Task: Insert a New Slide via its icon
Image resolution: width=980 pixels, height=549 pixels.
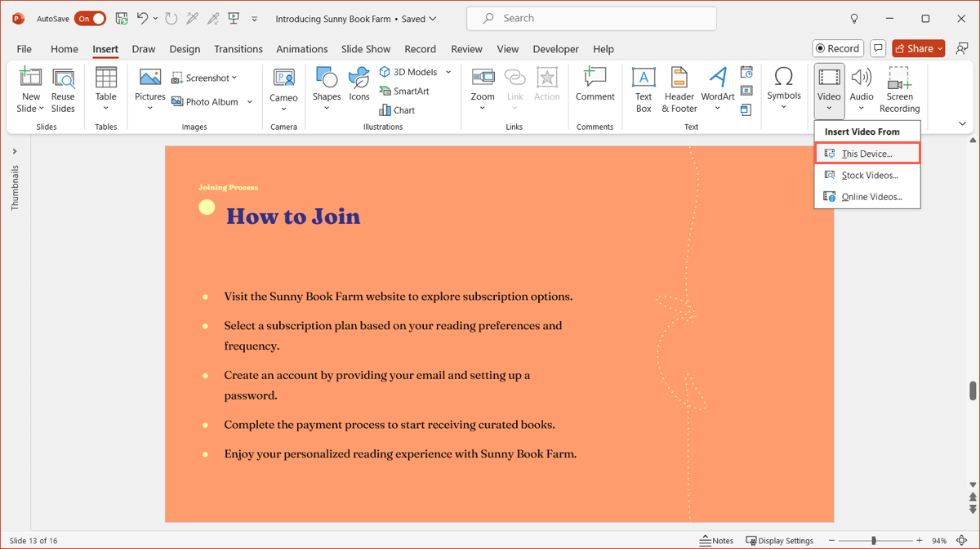Action: 30,78
